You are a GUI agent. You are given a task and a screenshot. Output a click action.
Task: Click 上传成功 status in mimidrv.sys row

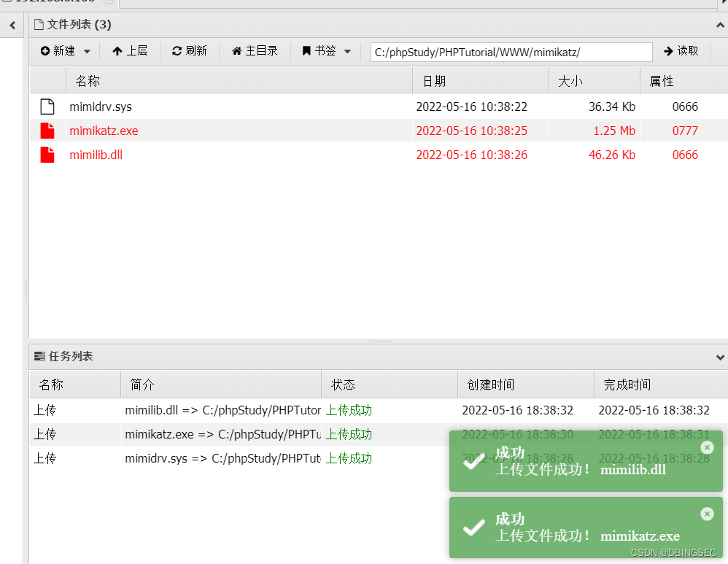(349, 458)
